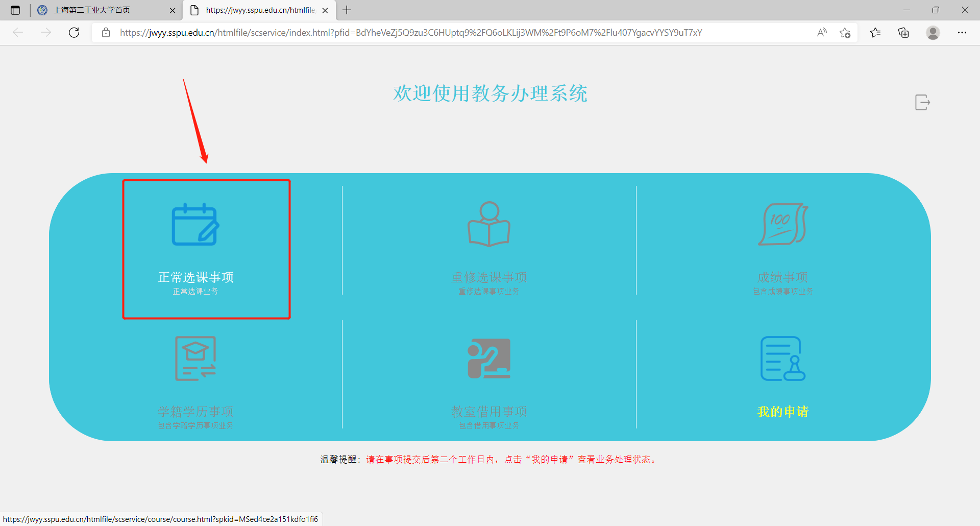Open a new browser tab
The width and height of the screenshot is (980, 526).
(x=347, y=10)
